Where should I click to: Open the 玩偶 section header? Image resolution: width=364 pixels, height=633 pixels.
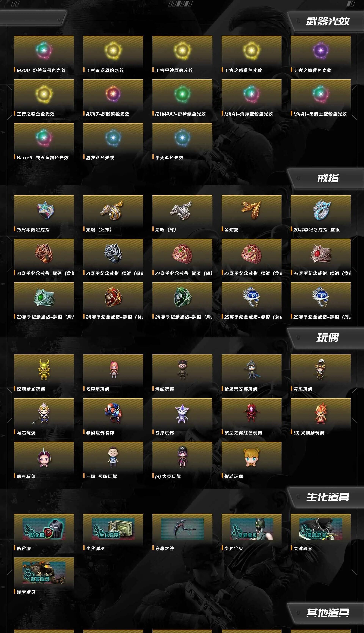coord(327,338)
